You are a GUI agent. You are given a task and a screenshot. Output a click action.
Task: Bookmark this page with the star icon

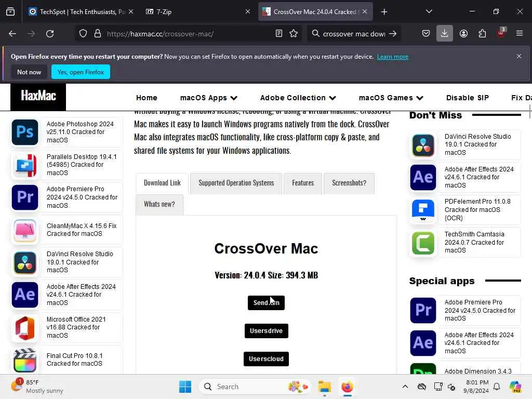click(294, 34)
